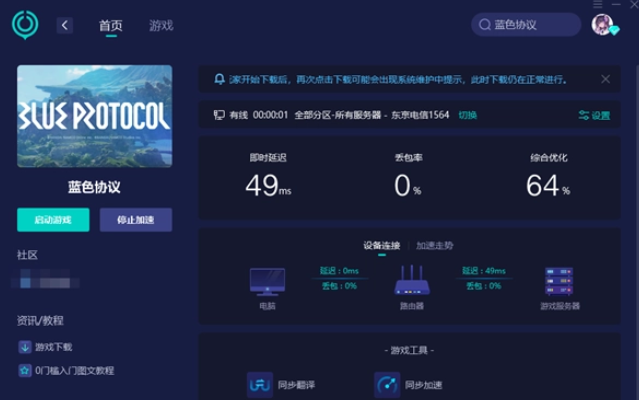Click the 游戏服务器 server icon
Image resolution: width=639 pixels, height=400 pixels.
coord(559,281)
